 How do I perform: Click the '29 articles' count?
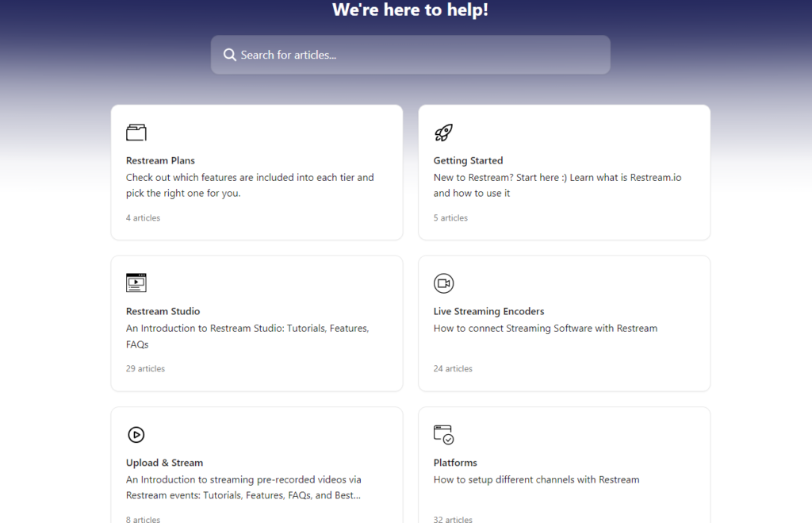click(x=146, y=369)
